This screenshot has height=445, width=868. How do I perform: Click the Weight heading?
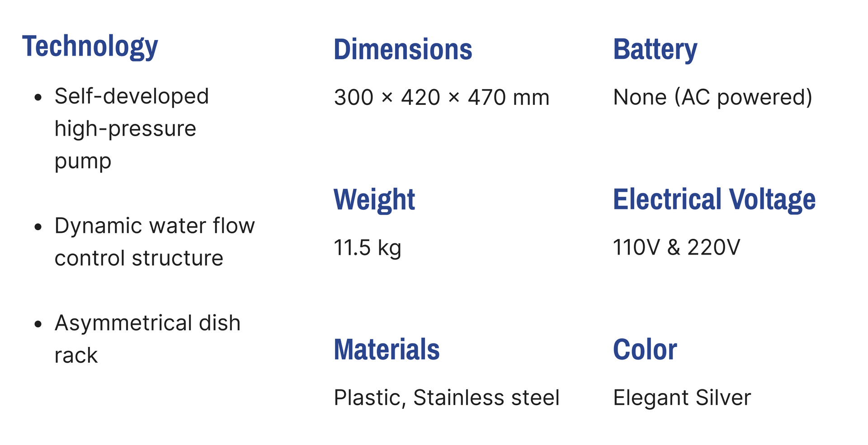(x=374, y=199)
